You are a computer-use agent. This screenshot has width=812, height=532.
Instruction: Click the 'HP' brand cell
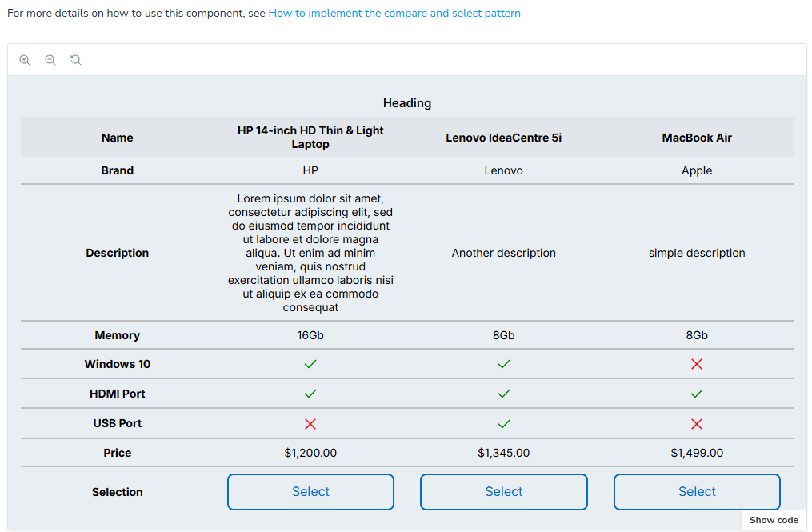coord(310,170)
